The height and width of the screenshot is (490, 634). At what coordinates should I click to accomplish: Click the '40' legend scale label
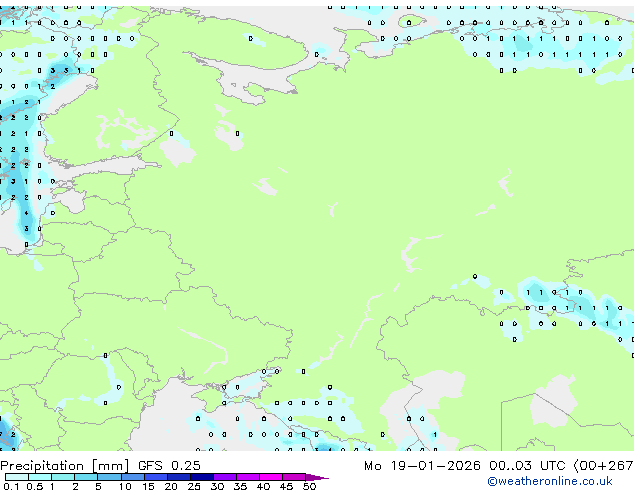coord(263,486)
